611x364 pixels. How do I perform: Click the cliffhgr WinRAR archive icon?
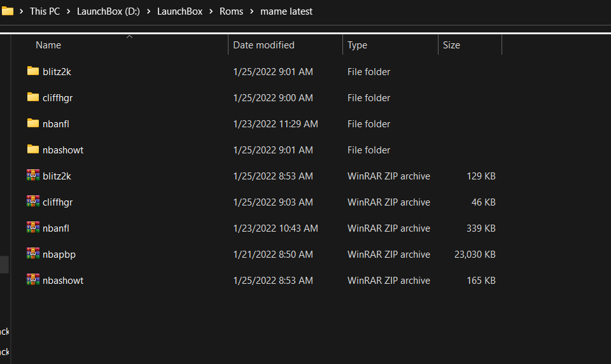pos(32,202)
